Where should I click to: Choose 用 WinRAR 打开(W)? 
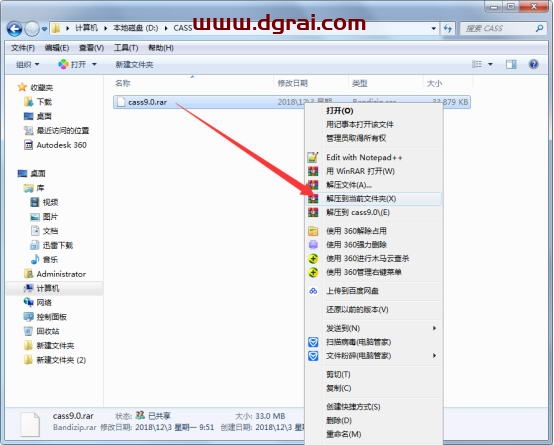[374, 171]
